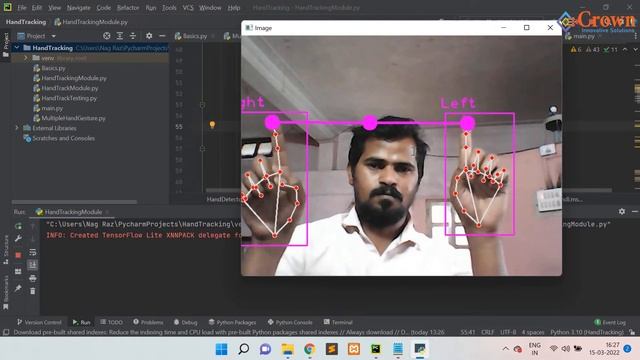Select Scratches and Consoles node
The image size is (640, 360).
point(63,138)
